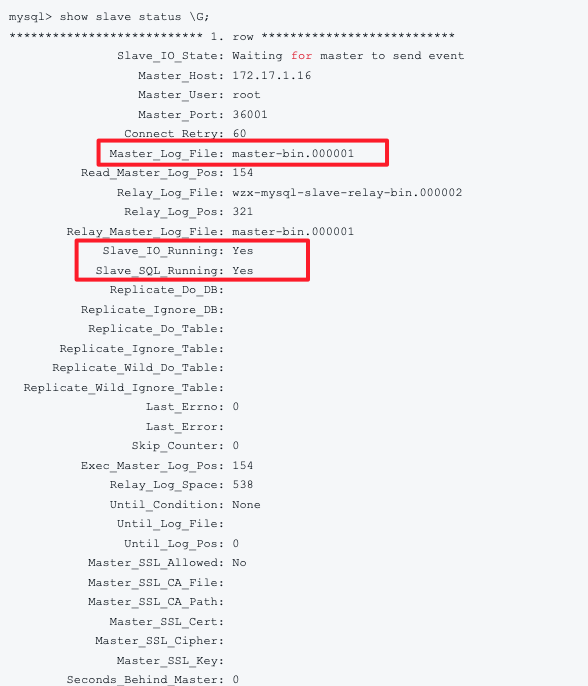Click the Exec_Master_Log_Pos value 154
The height and width of the screenshot is (686, 588).
click(x=243, y=466)
